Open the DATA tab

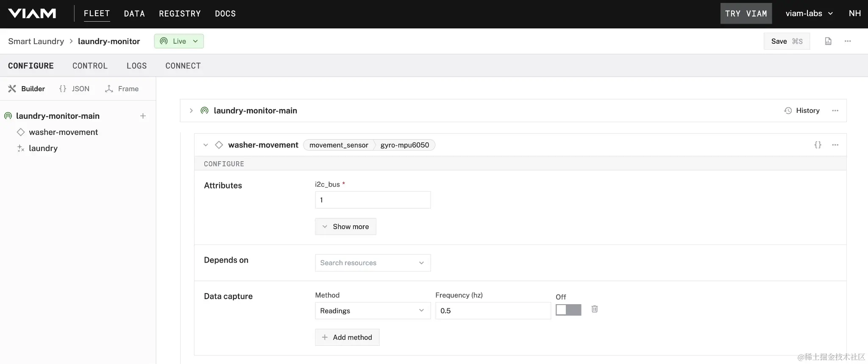pyautogui.click(x=134, y=14)
